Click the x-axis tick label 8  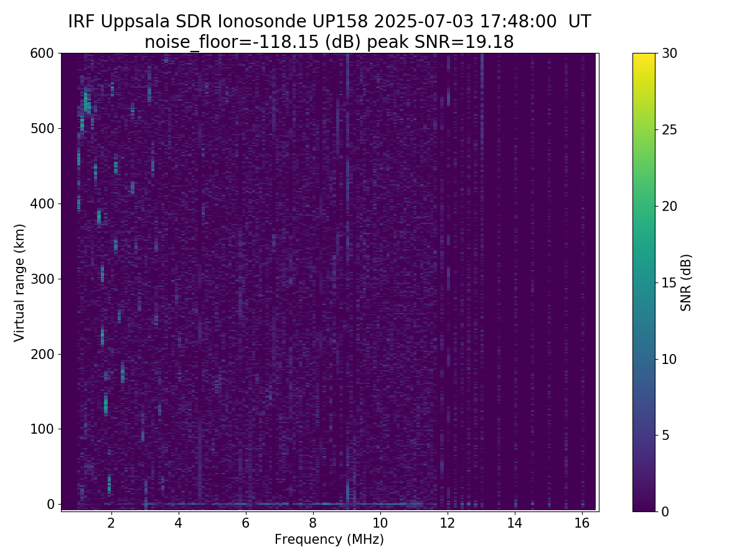[312, 523]
